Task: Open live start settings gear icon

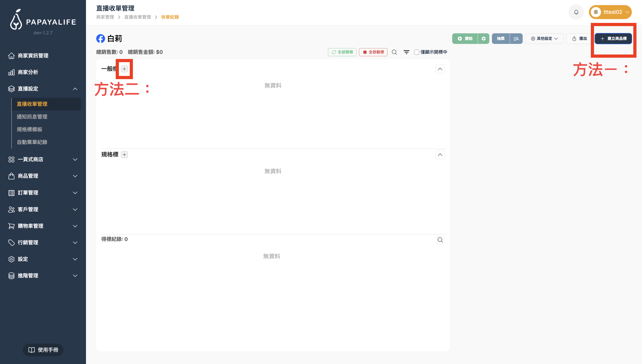Action: (483, 39)
